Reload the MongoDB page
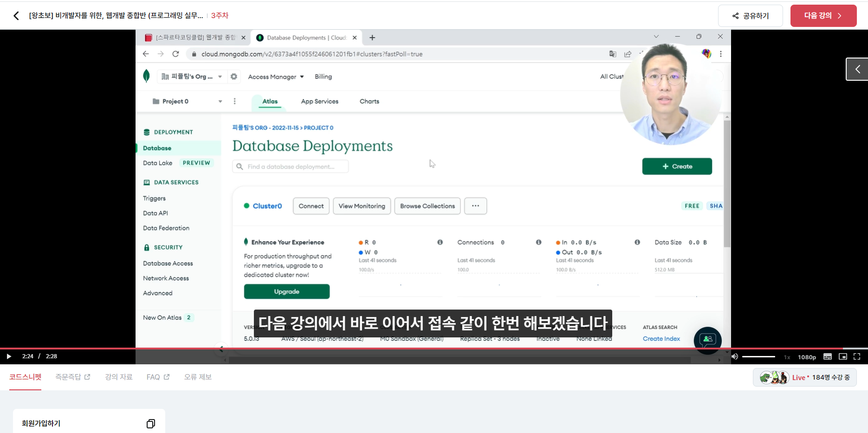Viewport: 868px width, 433px height. click(175, 54)
